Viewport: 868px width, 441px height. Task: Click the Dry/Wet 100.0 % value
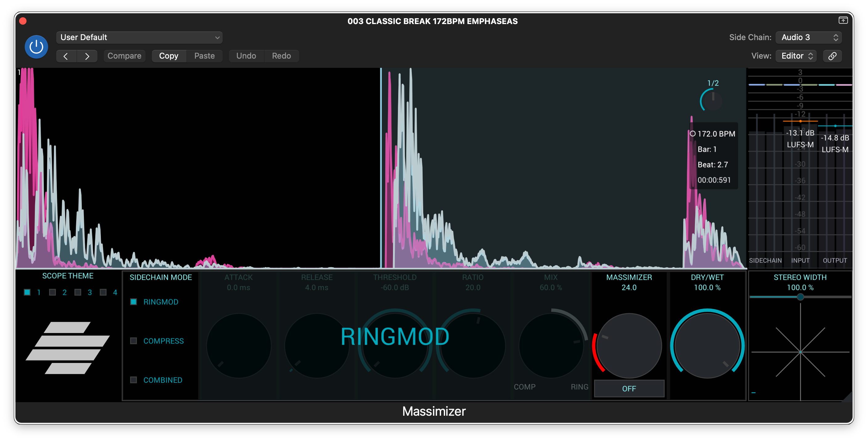pyautogui.click(x=707, y=288)
